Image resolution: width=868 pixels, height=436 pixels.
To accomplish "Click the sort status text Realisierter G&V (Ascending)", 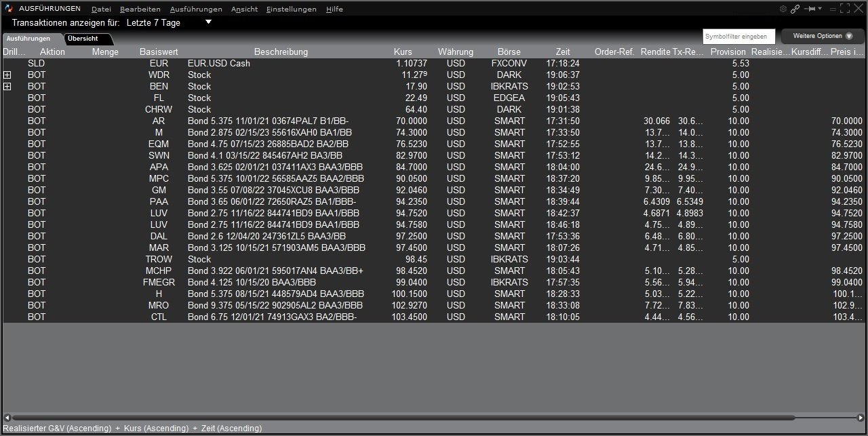I will 57,429.
